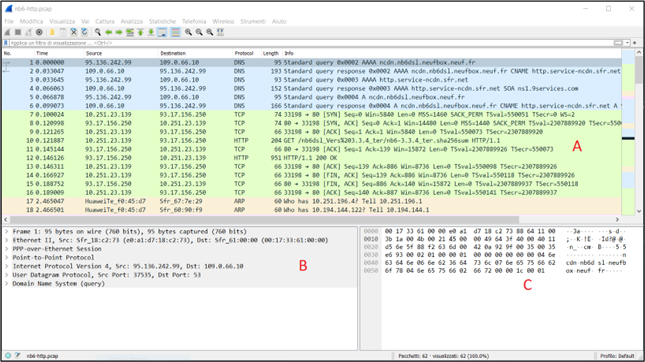This screenshot has height=362, width=645.
Task: Go forward to next packet arrow
Action: [119, 32]
